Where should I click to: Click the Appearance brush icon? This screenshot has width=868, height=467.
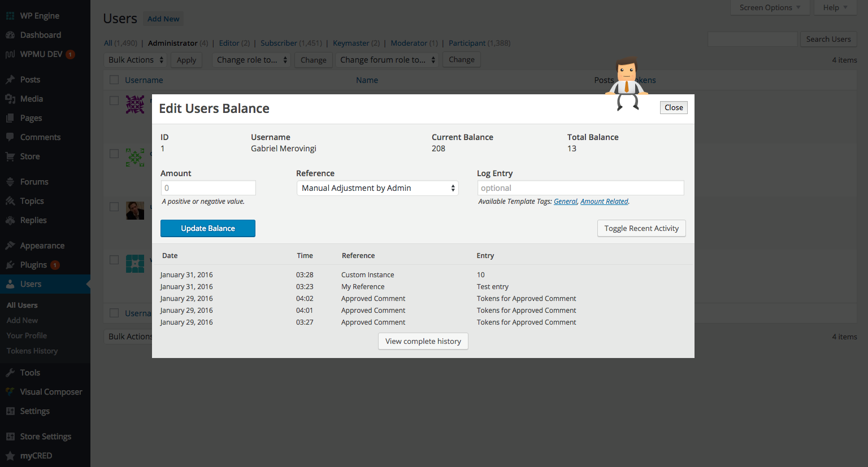pos(11,245)
